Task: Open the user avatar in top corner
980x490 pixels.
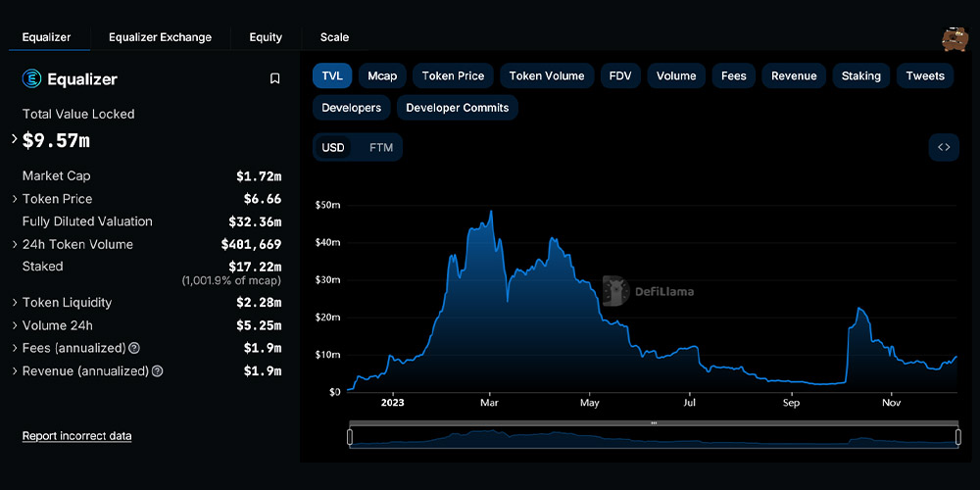Action: point(955,39)
